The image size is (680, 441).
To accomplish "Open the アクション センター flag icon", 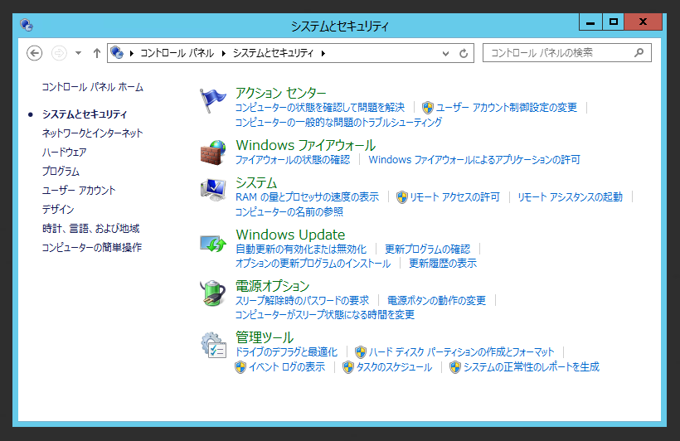I will point(213,100).
